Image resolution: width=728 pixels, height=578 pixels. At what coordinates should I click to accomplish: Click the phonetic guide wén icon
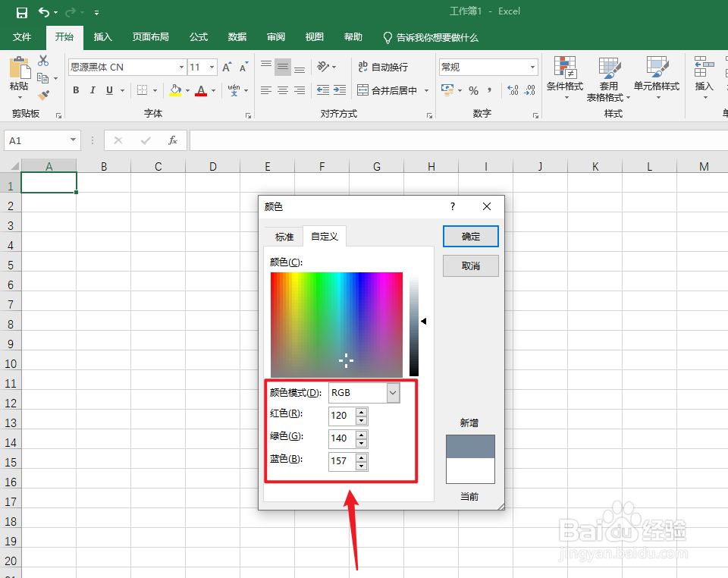(x=234, y=90)
